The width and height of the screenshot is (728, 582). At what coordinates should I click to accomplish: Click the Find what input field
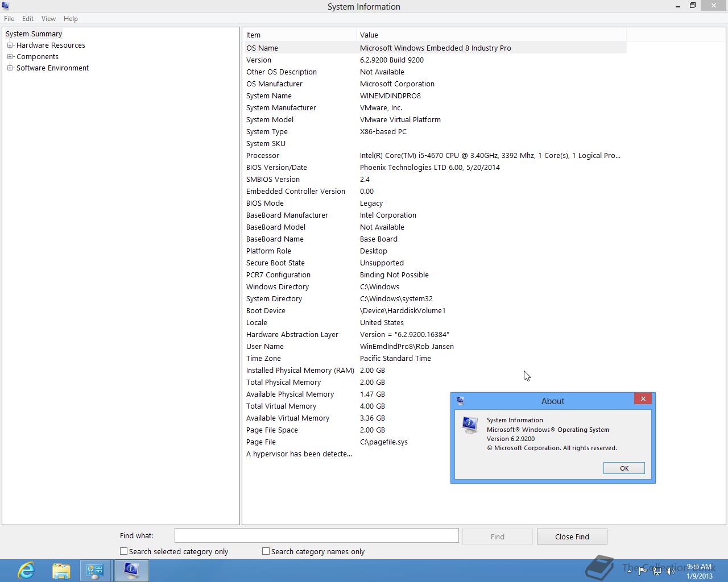click(x=316, y=535)
